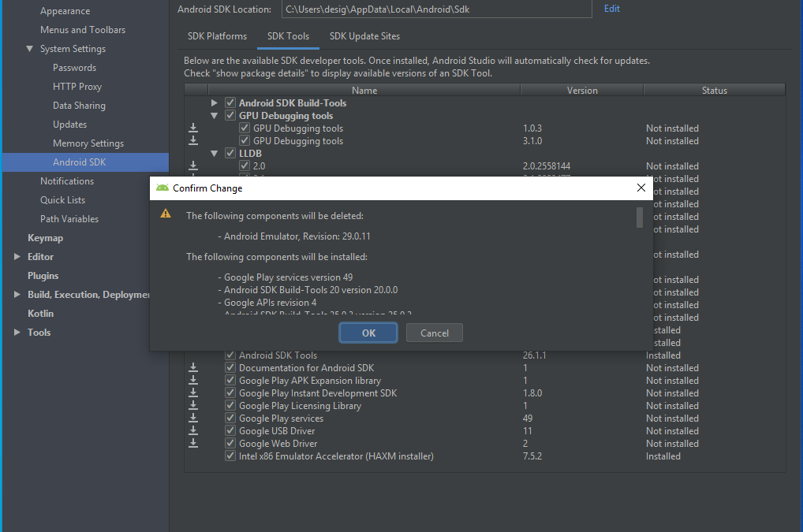Click download icon for GPU Debugging tools 1.0.3
803x532 pixels.
(193, 128)
